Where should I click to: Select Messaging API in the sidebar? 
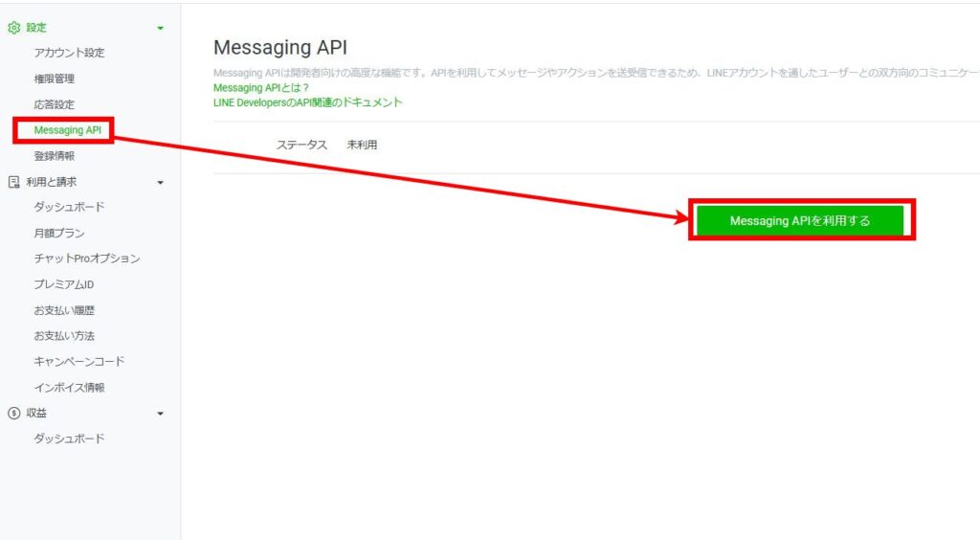pos(67,130)
